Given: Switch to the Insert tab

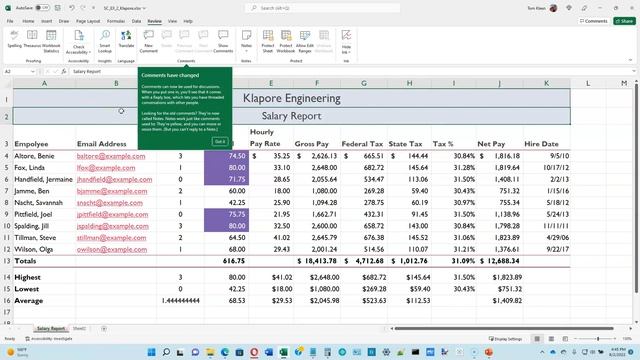Looking at the screenshot, I should coord(47,21).
